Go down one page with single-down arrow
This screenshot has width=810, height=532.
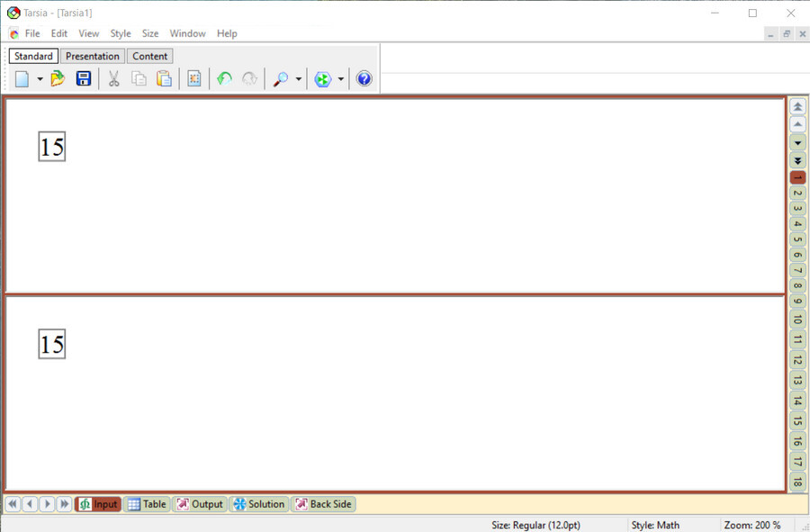(x=797, y=142)
